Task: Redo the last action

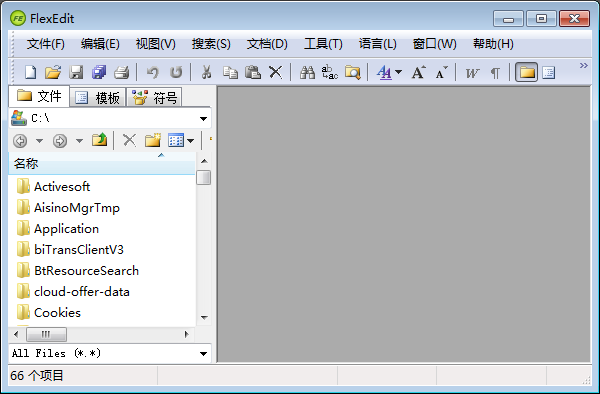Action: pos(176,72)
